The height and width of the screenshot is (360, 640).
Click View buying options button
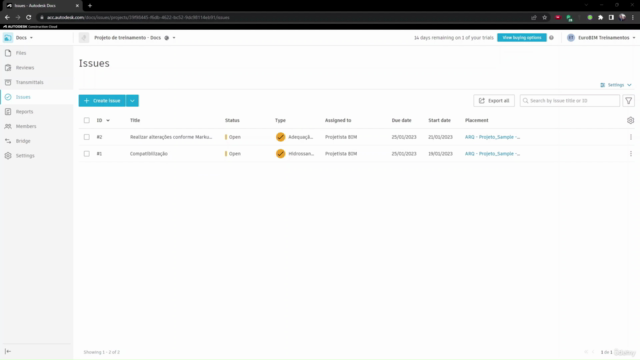pyautogui.click(x=522, y=38)
